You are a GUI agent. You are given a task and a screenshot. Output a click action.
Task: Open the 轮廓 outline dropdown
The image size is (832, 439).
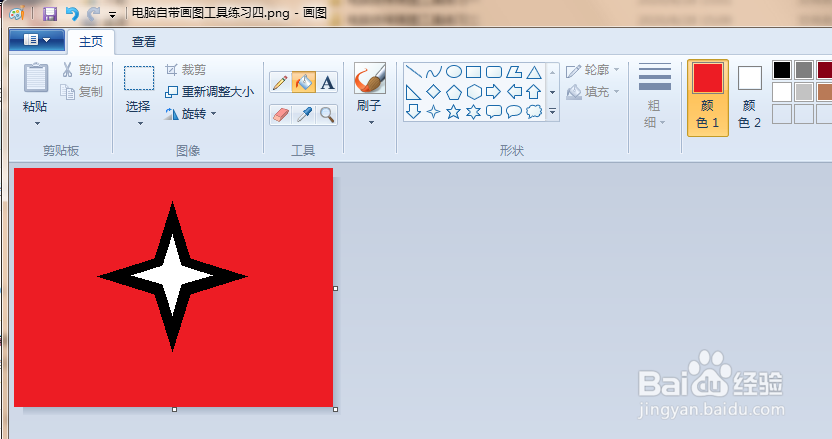[x=593, y=70]
